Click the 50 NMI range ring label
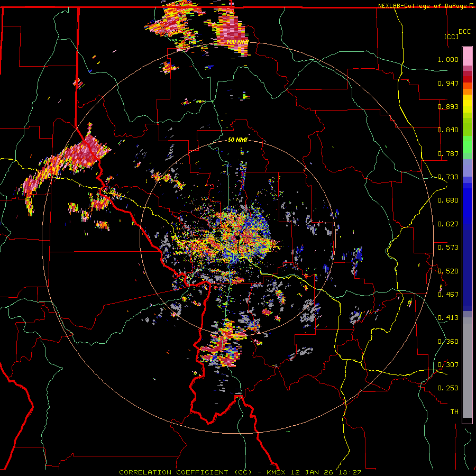476x476 pixels. pos(237,140)
